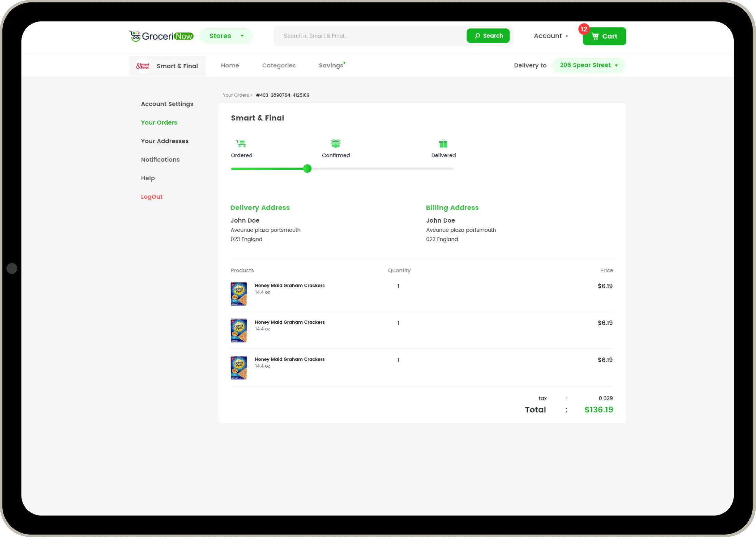Click the Smart & Final order heading
756x537 pixels.
257,118
